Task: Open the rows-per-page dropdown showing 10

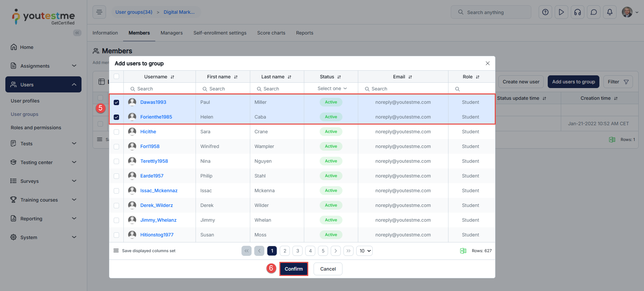Action: pos(364,251)
